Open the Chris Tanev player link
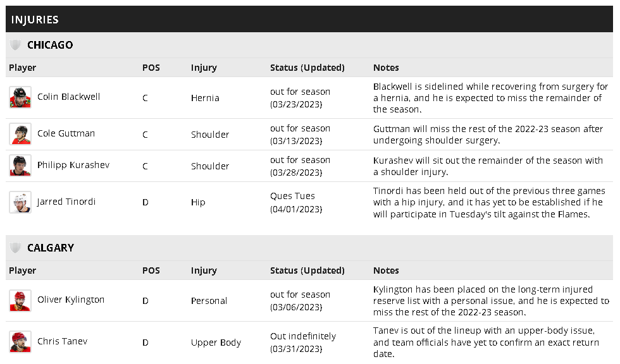 (x=62, y=341)
